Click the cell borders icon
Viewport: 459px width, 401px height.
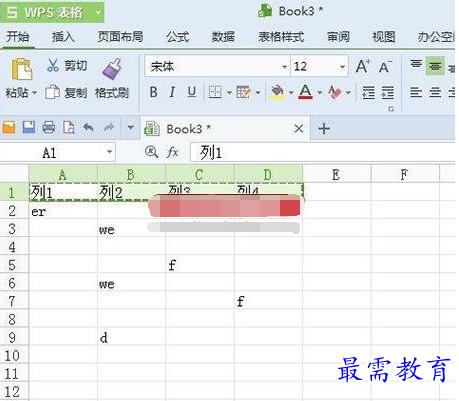coord(215,92)
